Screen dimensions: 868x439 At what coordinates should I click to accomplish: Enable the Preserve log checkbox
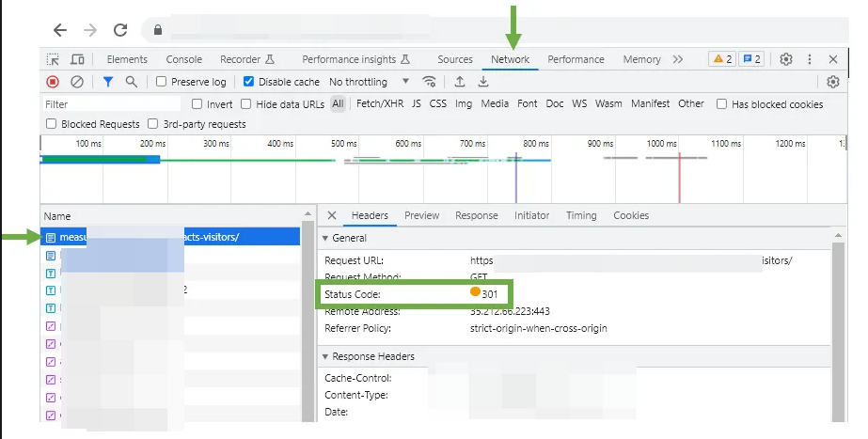coord(162,82)
